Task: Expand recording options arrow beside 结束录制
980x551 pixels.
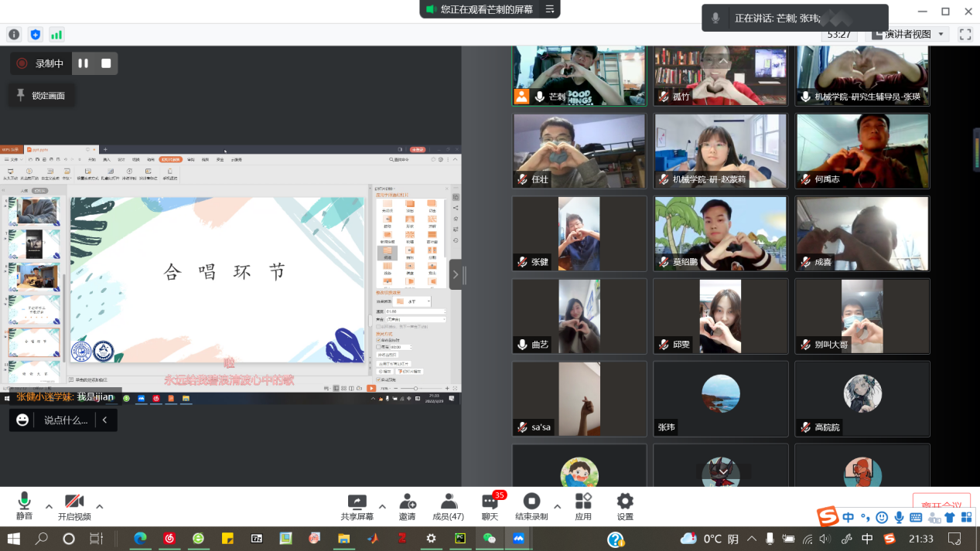Action: click(x=557, y=507)
